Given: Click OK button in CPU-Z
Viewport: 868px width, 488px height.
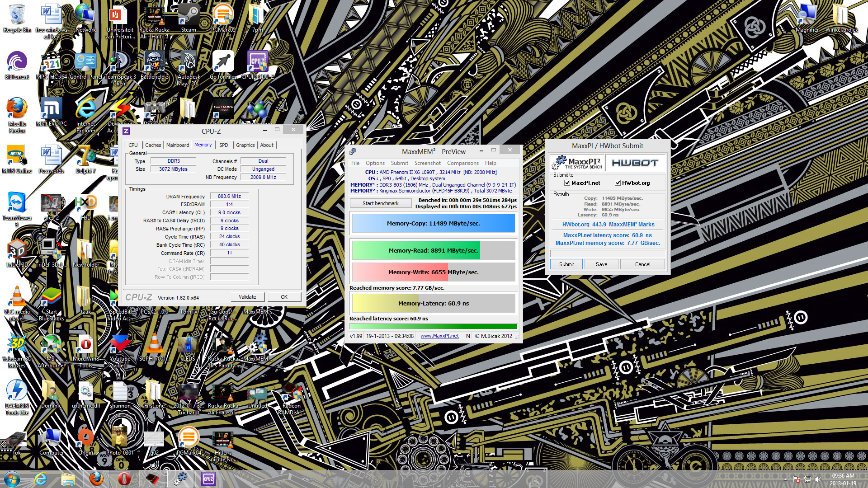Looking at the screenshot, I should (x=284, y=297).
